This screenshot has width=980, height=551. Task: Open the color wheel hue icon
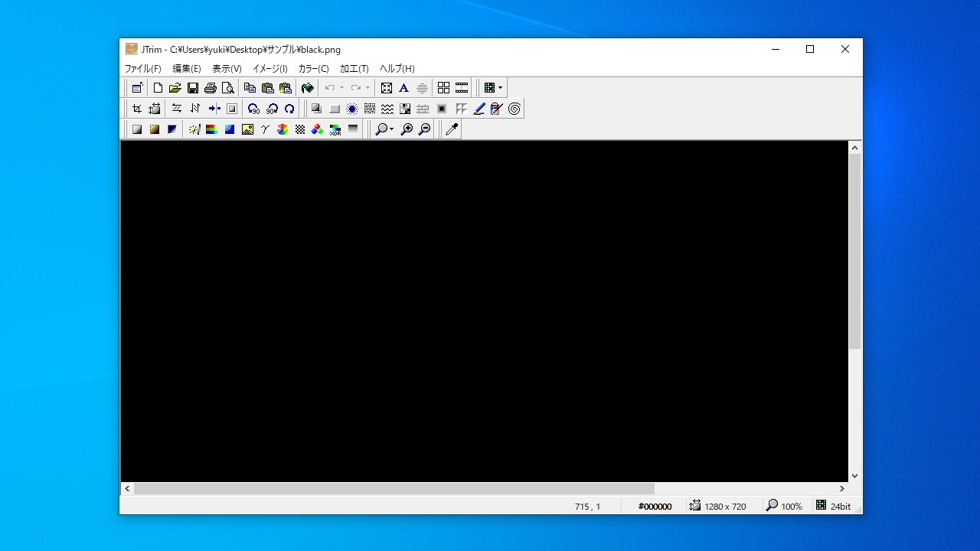pyautogui.click(x=283, y=129)
